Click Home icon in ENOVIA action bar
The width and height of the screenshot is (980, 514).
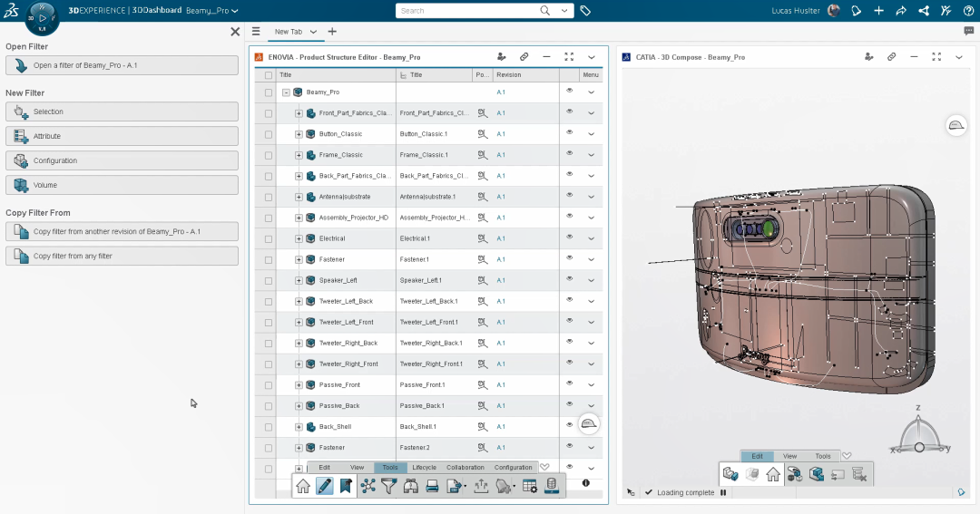[303, 486]
